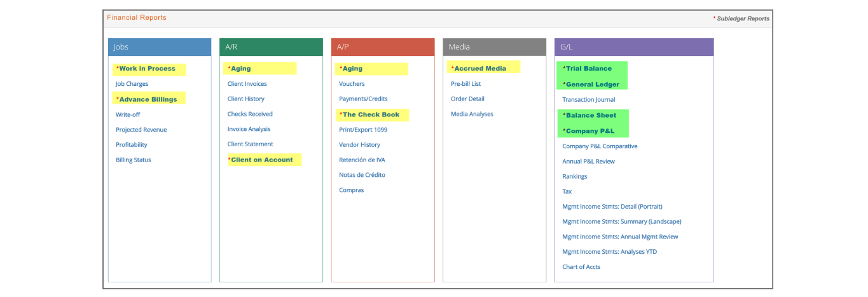This screenshot has width=868, height=297.
Task: Open Mgmt Income Stmts: Annual Mgmt Review
Action: (620, 237)
